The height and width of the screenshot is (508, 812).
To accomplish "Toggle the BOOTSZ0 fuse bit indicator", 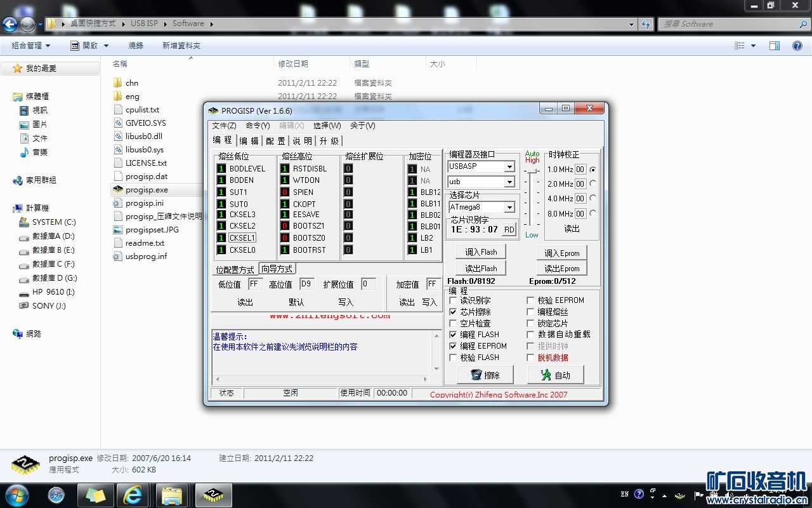I will point(285,238).
